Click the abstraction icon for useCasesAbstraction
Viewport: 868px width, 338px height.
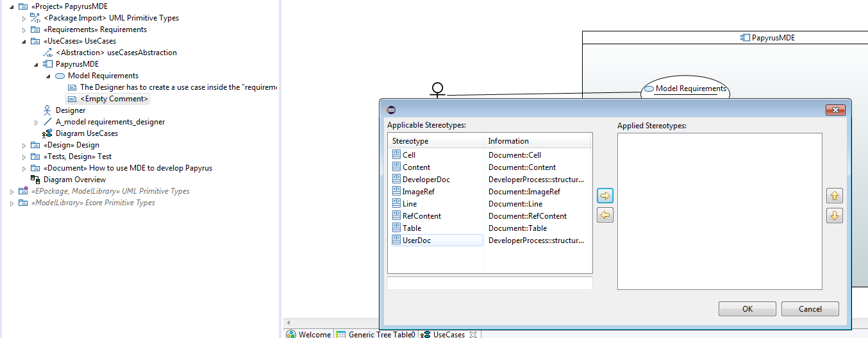pos(47,53)
